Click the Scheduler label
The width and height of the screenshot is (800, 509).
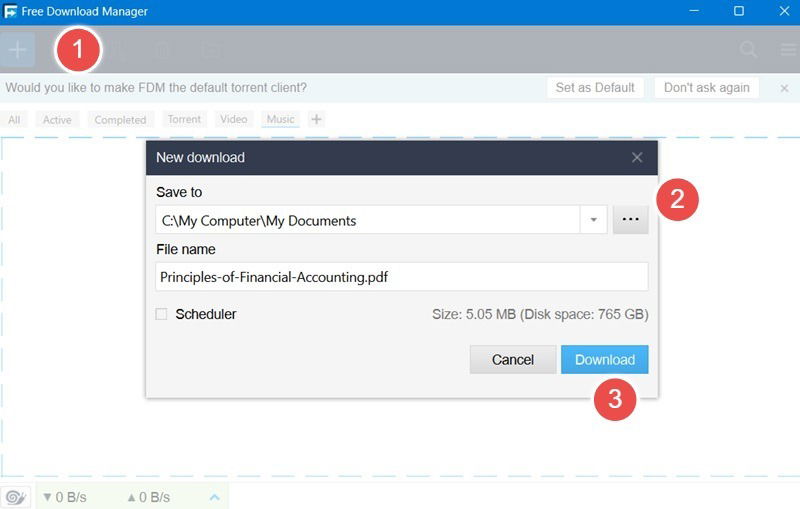click(x=206, y=314)
